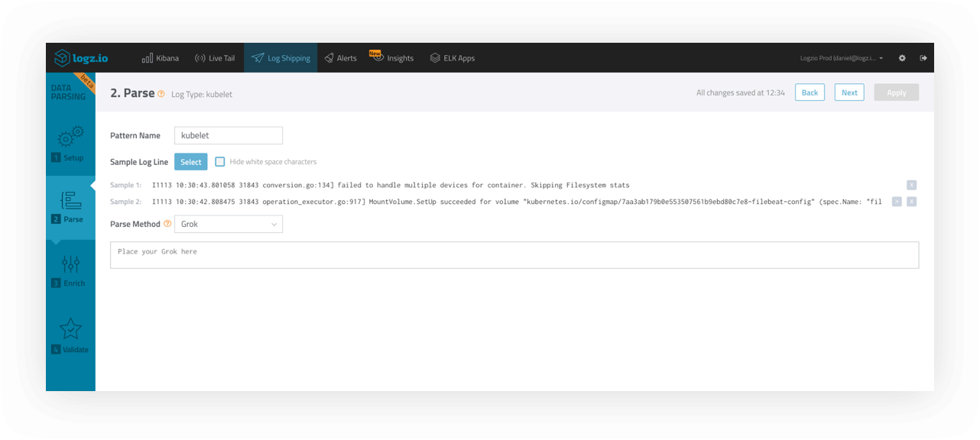Go to the Parse step

70,207
